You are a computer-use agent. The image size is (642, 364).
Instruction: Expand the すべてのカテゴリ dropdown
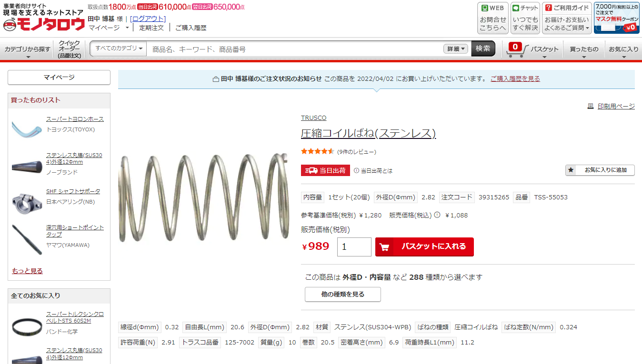(x=119, y=49)
